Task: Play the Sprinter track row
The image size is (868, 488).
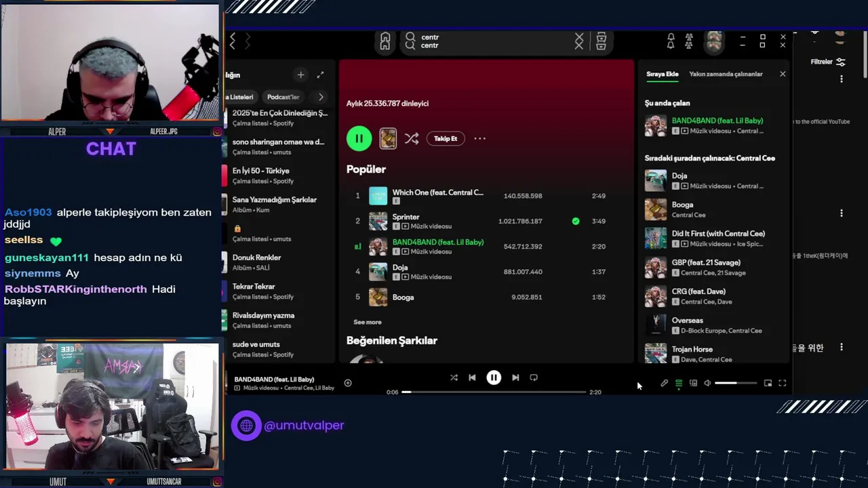Action: pos(487,221)
